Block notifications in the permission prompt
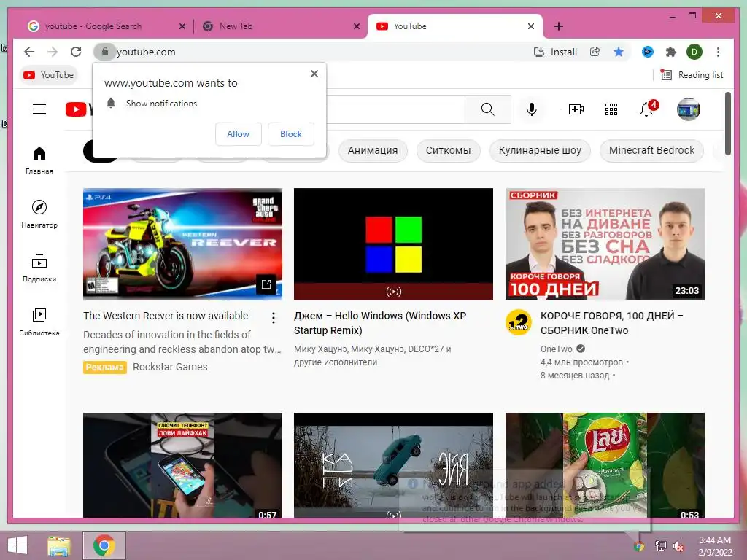747x560 pixels. click(x=290, y=134)
